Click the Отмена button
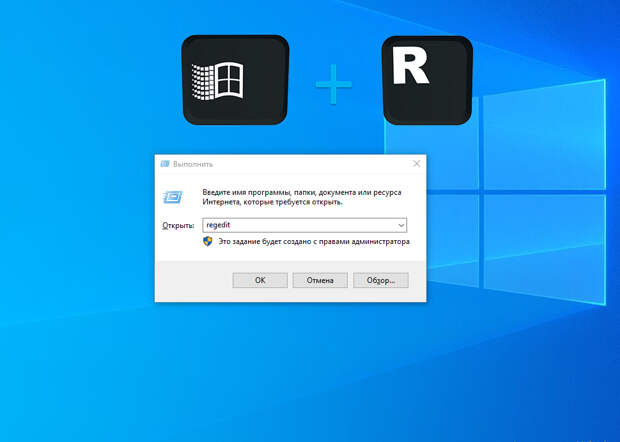 coord(320,280)
